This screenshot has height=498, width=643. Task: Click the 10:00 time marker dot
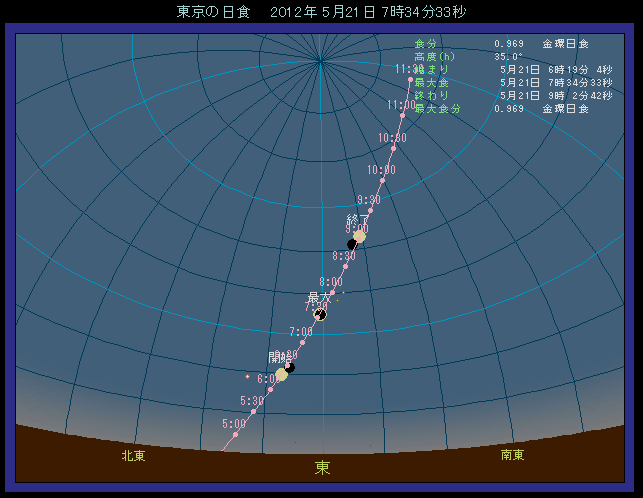tap(383, 180)
